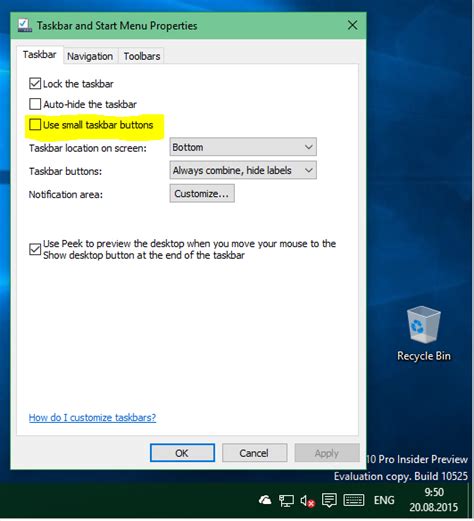Open Taskbar location on screen dropdown
Image resolution: width=474 pixels, height=521 pixels.
(x=243, y=147)
